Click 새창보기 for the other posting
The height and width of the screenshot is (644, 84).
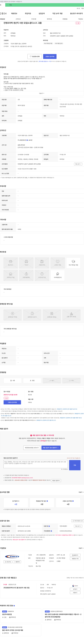[x=75, y=593]
